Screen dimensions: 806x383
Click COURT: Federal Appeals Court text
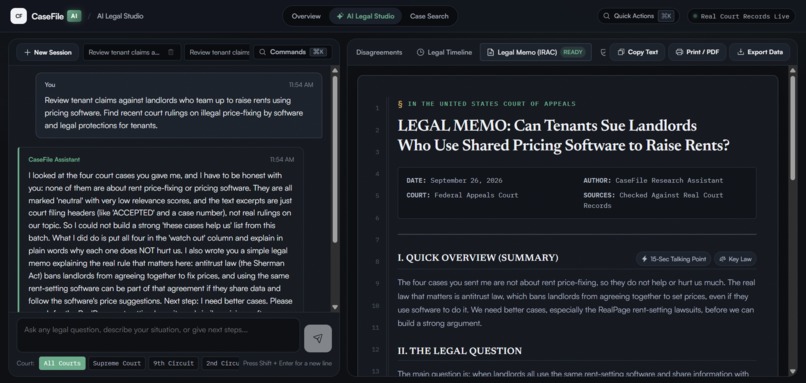coord(462,195)
